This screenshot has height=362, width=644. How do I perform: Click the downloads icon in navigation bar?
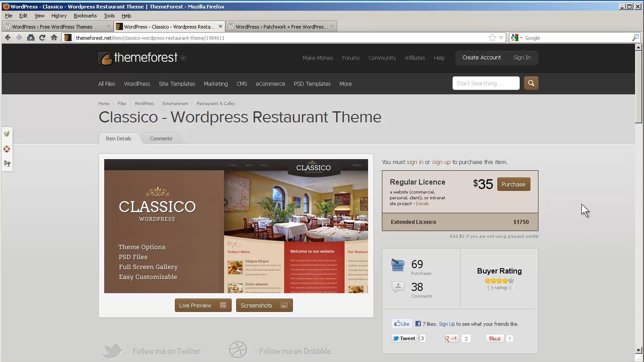[30, 38]
